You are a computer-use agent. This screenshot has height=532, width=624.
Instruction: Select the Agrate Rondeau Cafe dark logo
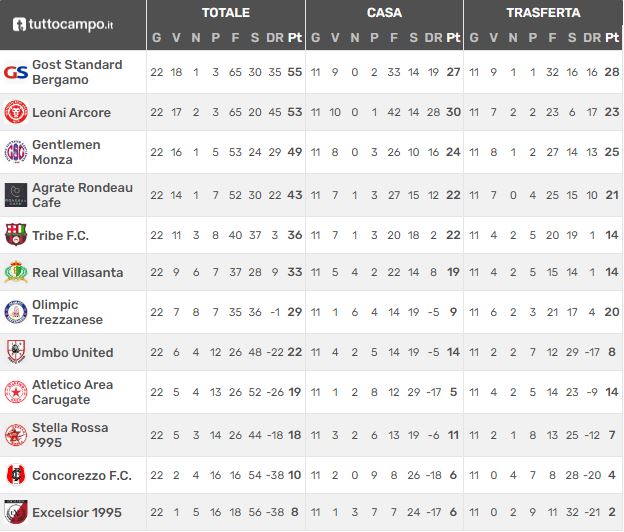coord(16,195)
